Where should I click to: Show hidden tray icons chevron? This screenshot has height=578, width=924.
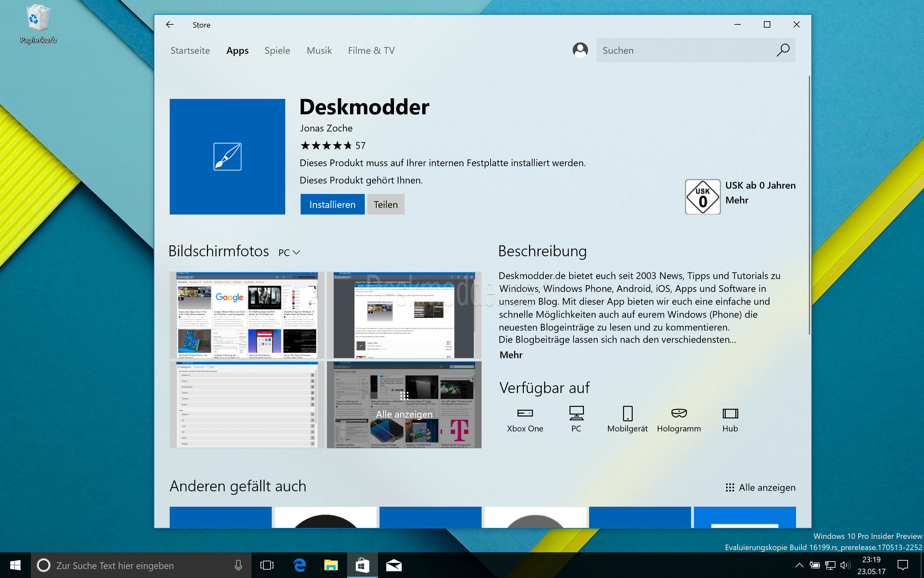pyautogui.click(x=799, y=565)
